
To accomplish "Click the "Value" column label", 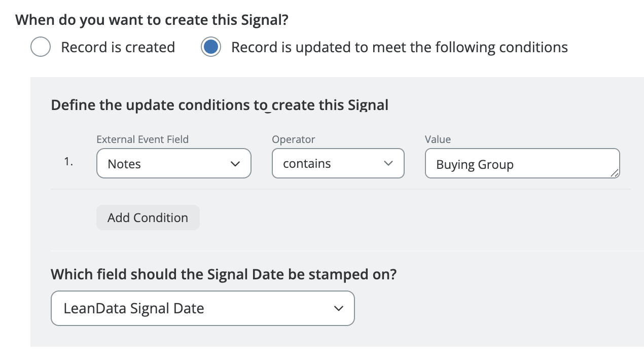I will [438, 139].
